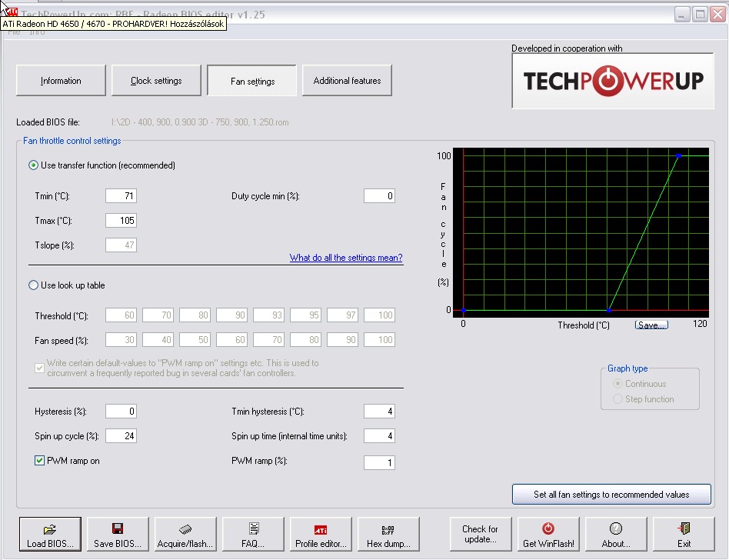This screenshot has height=560, width=729.
Task: Minimize the Radeon BIOS editor window
Action: tap(681, 15)
